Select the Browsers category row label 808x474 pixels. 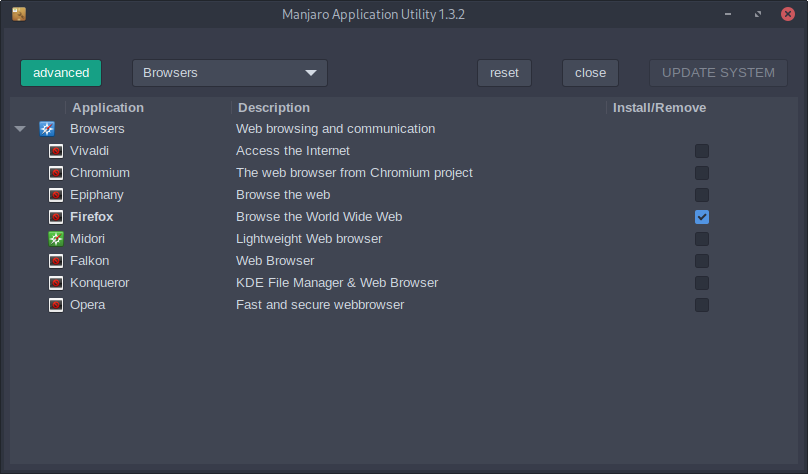point(97,129)
